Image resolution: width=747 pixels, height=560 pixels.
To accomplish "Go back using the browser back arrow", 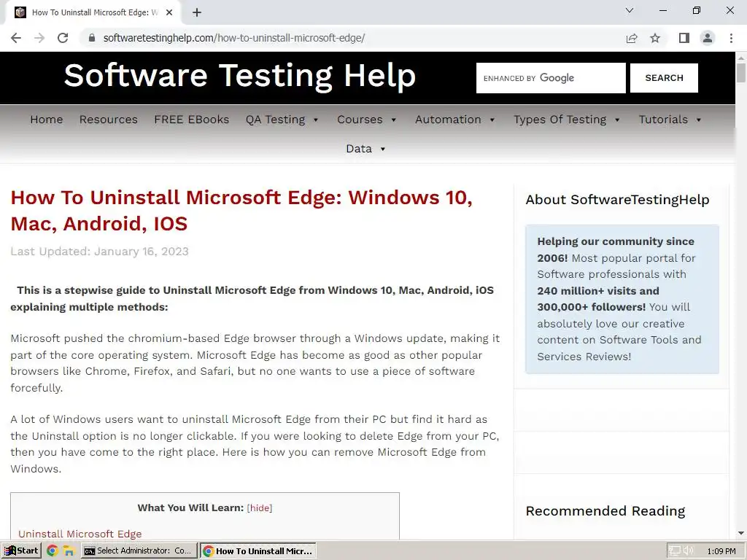I will (16, 38).
